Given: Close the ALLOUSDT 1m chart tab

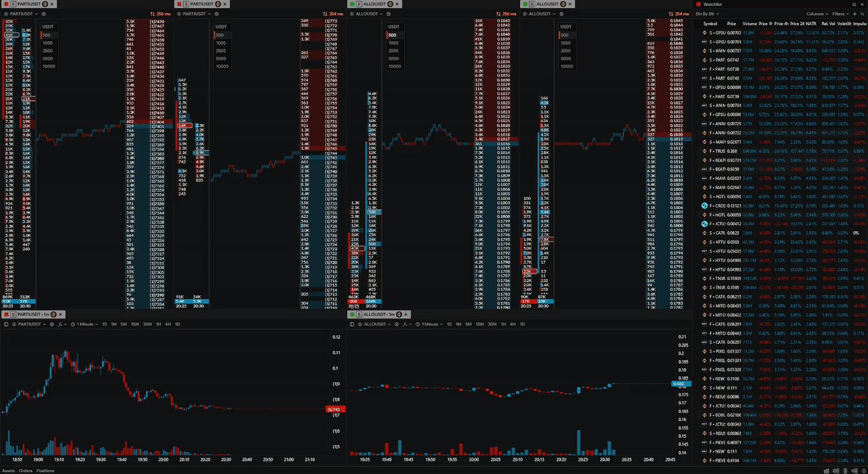Looking at the screenshot, I should click(406, 314).
